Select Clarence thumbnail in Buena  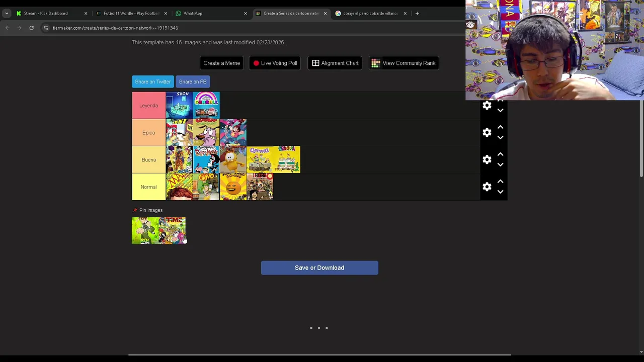pyautogui.click(x=260, y=159)
